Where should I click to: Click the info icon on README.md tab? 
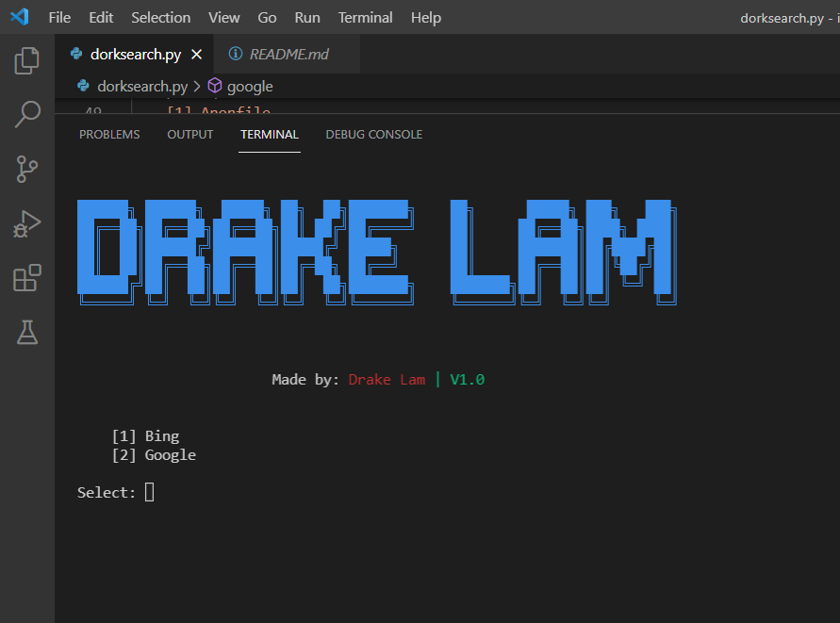pos(235,54)
